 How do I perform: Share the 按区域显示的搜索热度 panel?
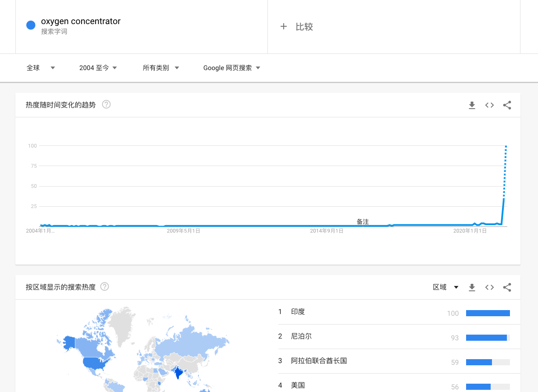pyautogui.click(x=507, y=287)
